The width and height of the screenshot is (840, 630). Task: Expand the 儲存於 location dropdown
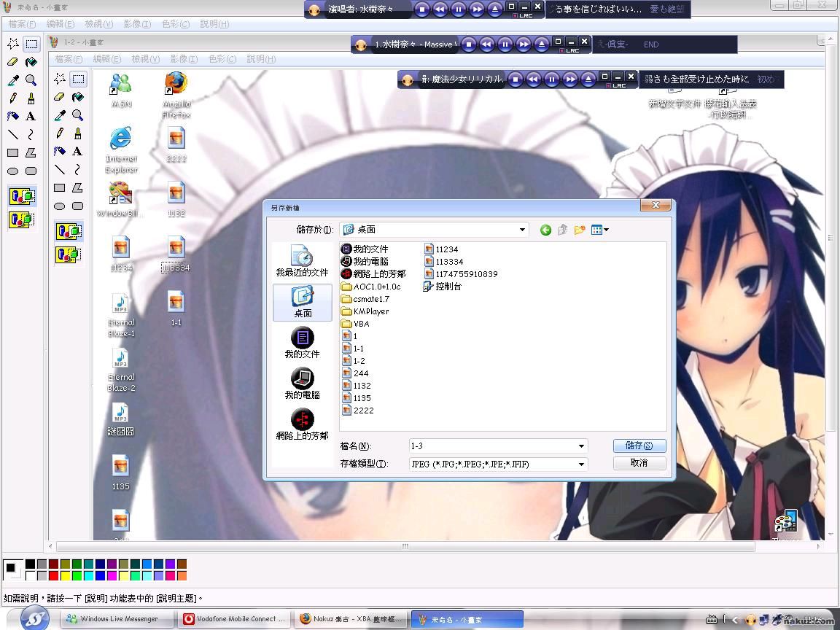point(522,230)
